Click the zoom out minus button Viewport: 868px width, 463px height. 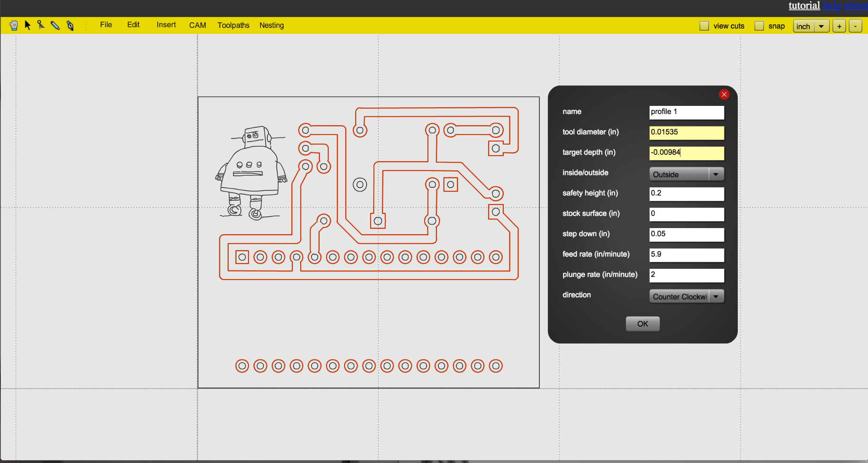[855, 26]
